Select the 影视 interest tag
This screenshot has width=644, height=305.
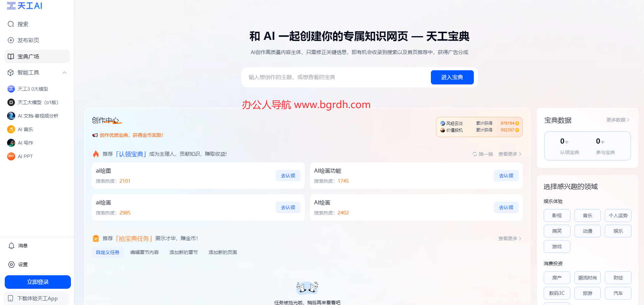pos(557,215)
